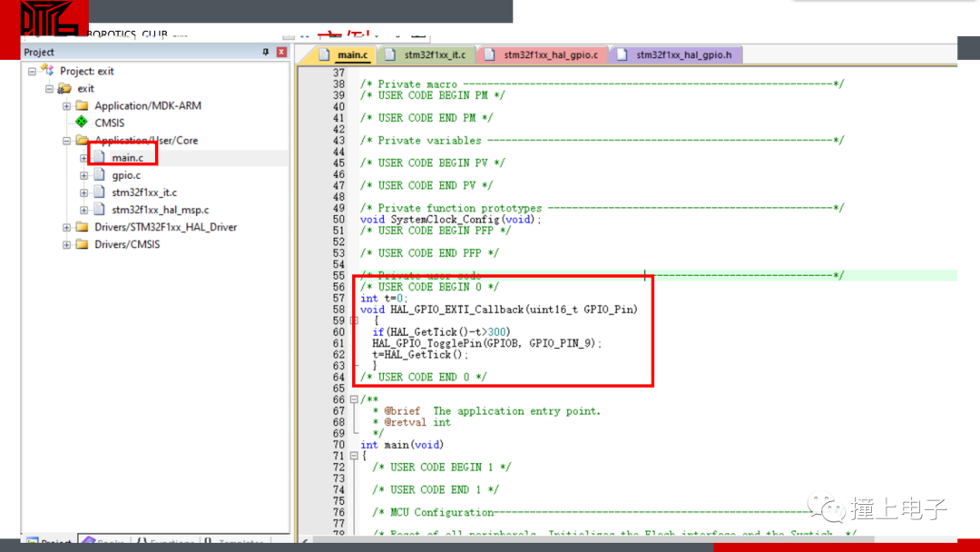Click the Drivers/CMSIS folder icon
Viewport: 980px width, 552px height.
[82, 244]
